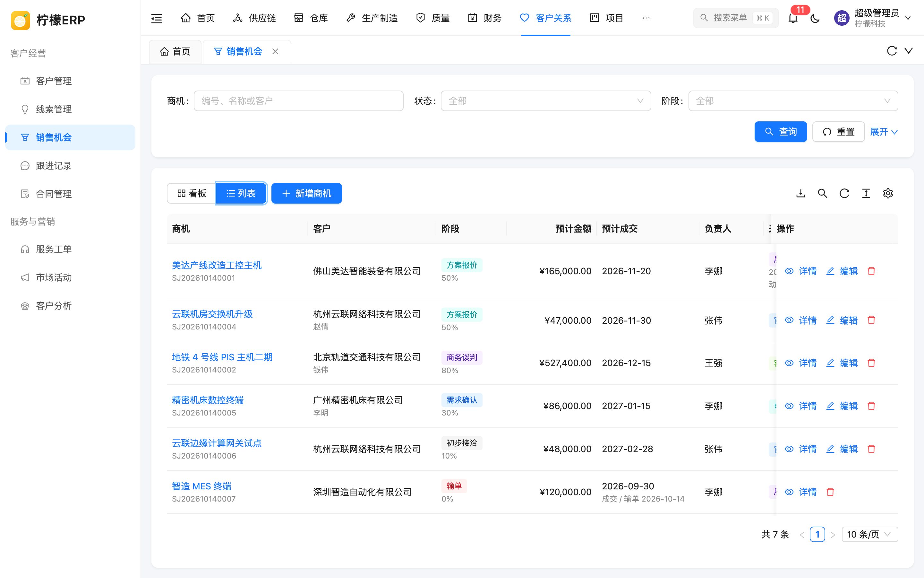Image resolution: width=924 pixels, height=578 pixels.
Task: Open the 状态 dropdown
Action: pyautogui.click(x=546, y=101)
